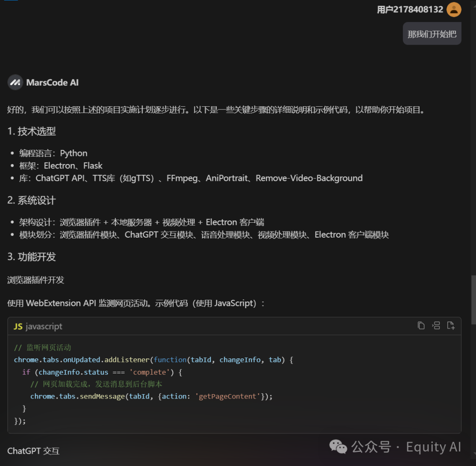The width and height of the screenshot is (476, 466).
Task: Click heading 2. 系统设计
Action: coord(32,200)
